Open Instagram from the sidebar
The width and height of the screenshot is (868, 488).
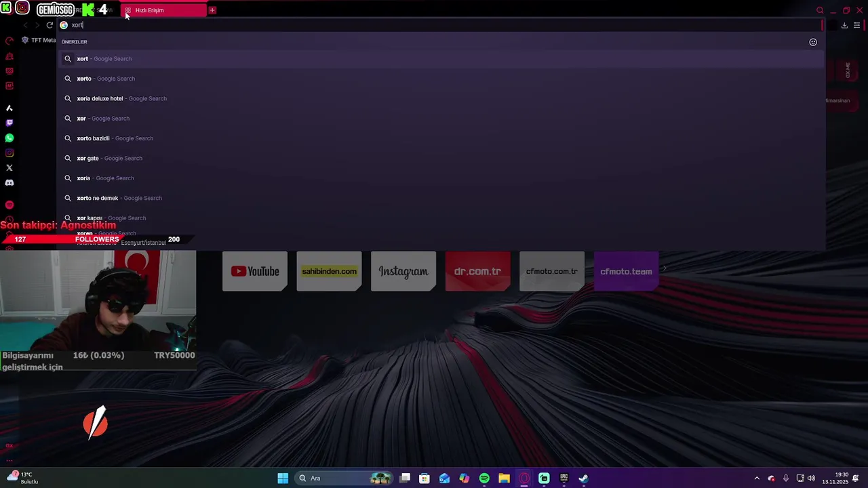click(x=9, y=152)
